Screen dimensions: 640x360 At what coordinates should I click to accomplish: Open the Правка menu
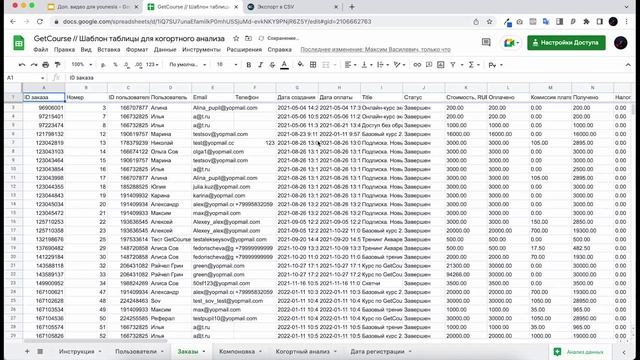[64, 49]
